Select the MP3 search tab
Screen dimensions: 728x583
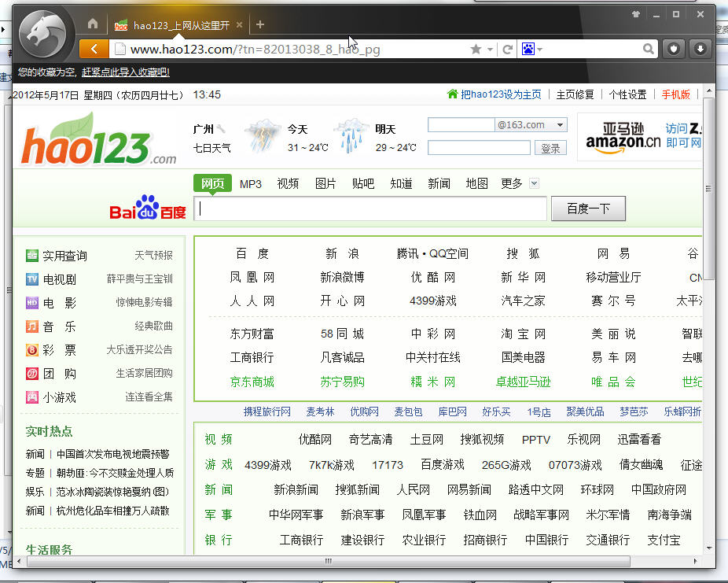(x=251, y=183)
